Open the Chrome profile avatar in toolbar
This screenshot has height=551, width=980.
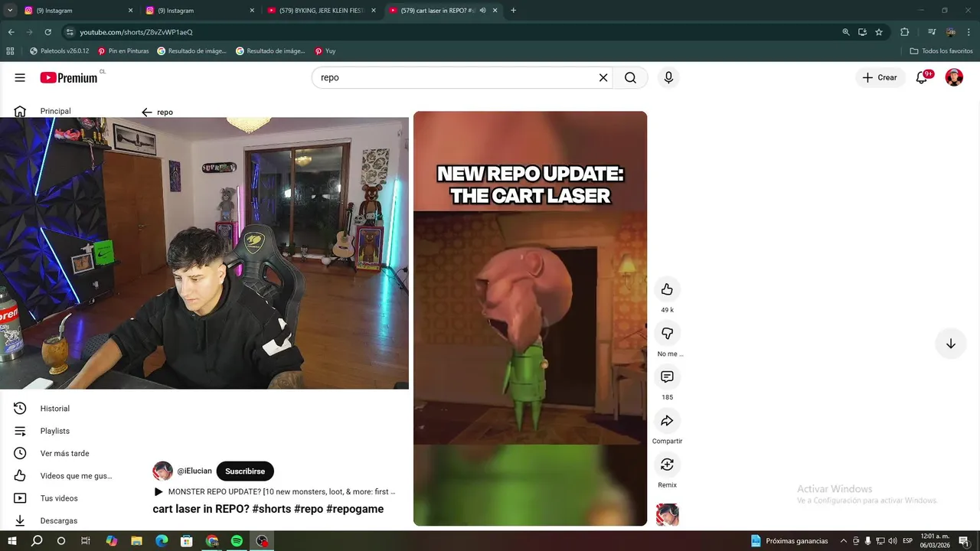tap(951, 32)
